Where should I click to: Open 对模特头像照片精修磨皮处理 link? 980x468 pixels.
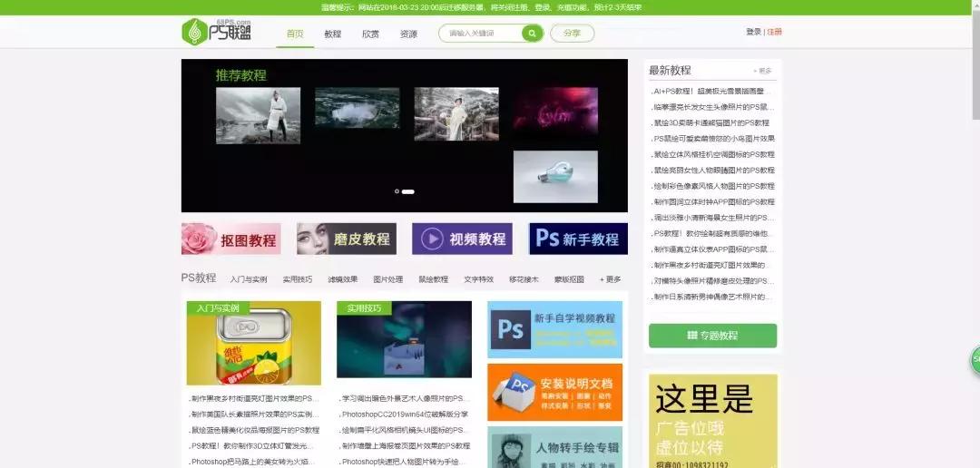(x=712, y=281)
